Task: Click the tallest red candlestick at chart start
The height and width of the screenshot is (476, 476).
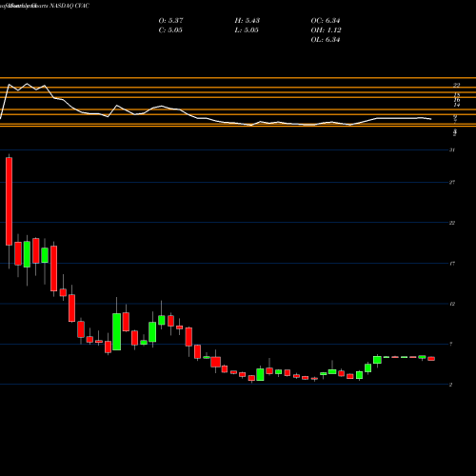Action: [9, 201]
